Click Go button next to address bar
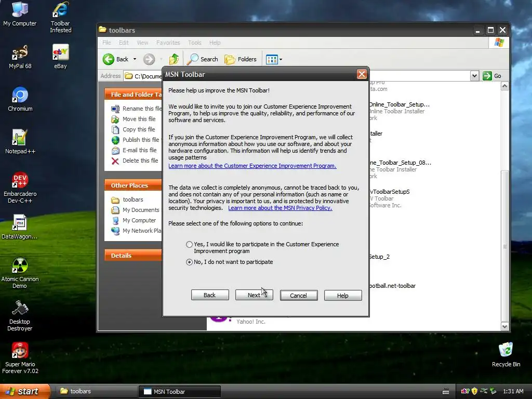This screenshot has width=532, height=399. click(x=493, y=76)
